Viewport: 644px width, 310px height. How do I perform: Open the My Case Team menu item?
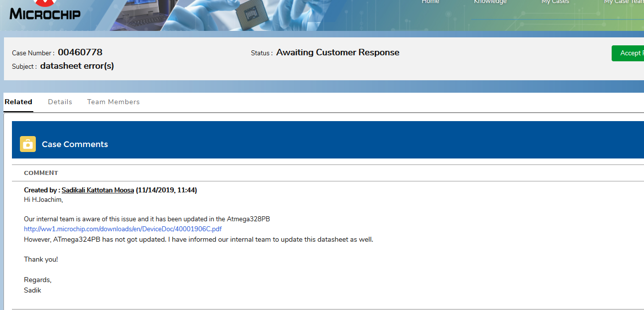[x=624, y=2]
